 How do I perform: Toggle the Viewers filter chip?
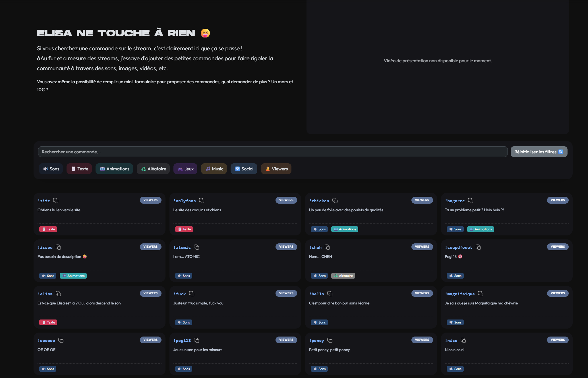click(x=276, y=169)
